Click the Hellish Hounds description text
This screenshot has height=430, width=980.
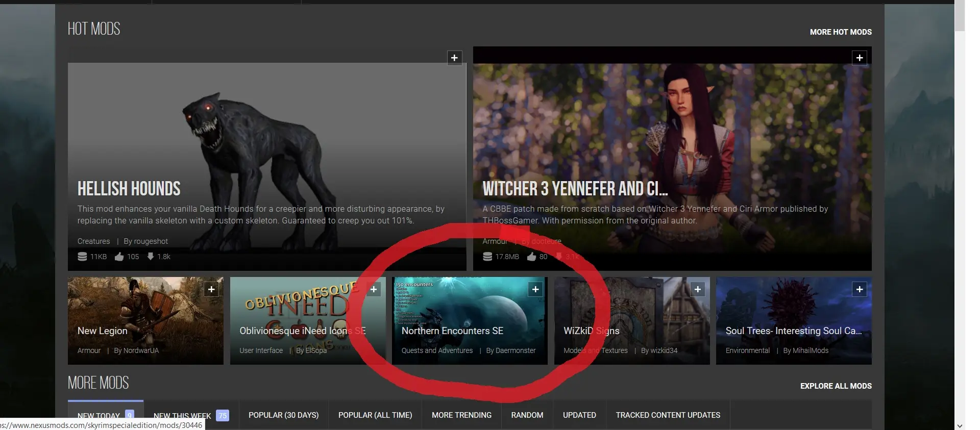click(261, 215)
